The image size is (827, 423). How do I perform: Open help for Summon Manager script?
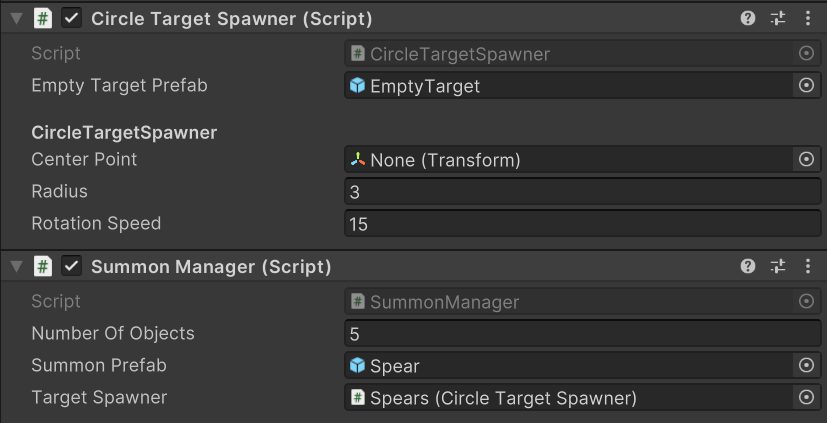coord(748,266)
